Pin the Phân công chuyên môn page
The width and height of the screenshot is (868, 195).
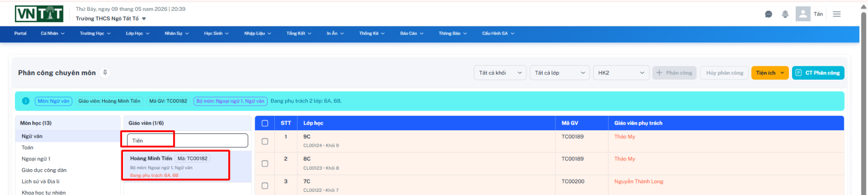coord(105,73)
